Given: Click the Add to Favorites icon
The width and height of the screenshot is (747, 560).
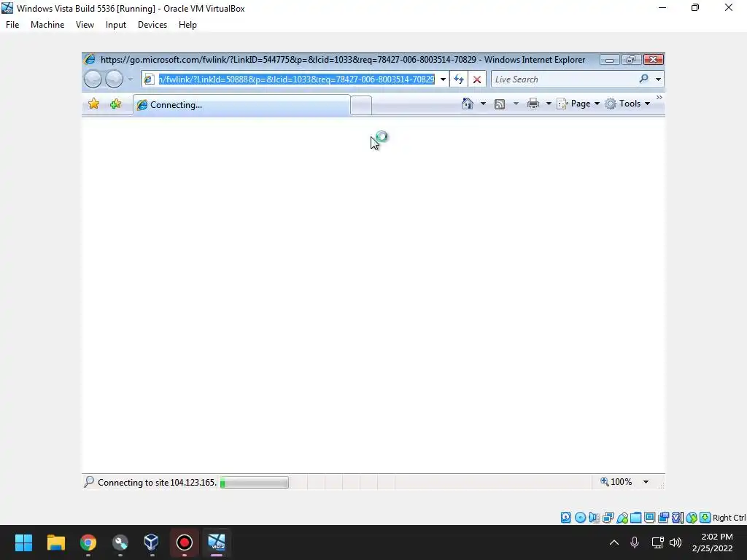Looking at the screenshot, I should click(x=115, y=104).
